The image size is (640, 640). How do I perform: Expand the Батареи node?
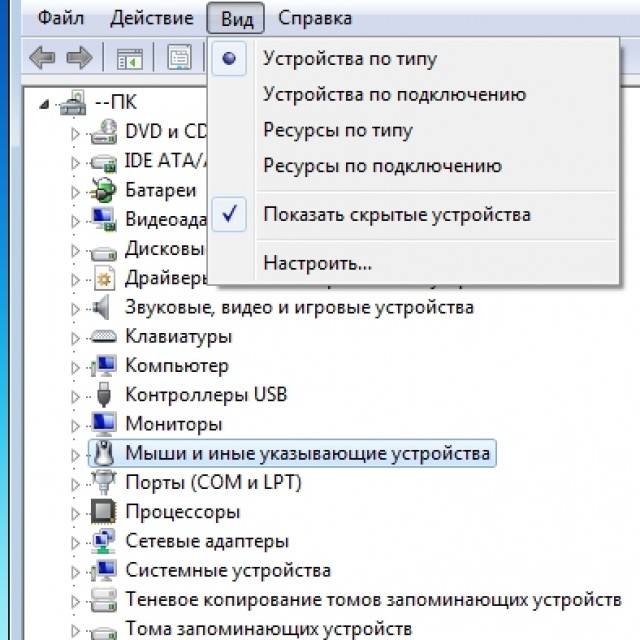tap(75, 192)
